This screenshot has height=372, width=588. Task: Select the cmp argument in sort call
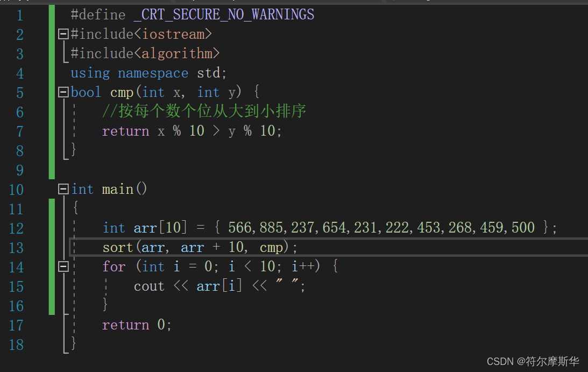click(272, 247)
